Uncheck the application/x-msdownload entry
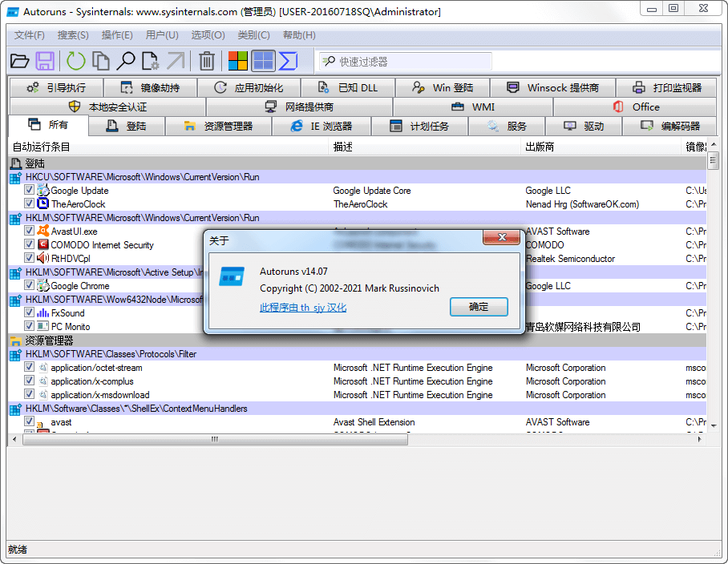 29,394
